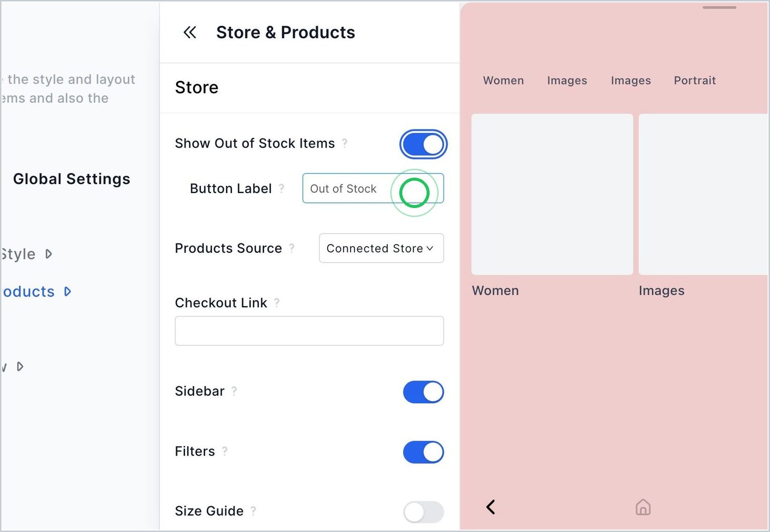770x532 pixels.
Task: Enable the Size Guide switch
Action: [x=423, y=512]
